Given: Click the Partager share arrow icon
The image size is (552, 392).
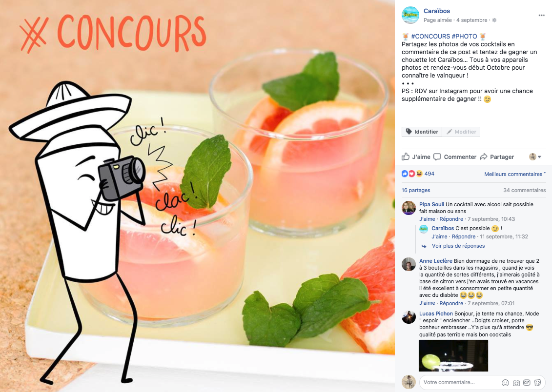Looking at the screenshot, I should pyautogui.click(x=484, y=157).
